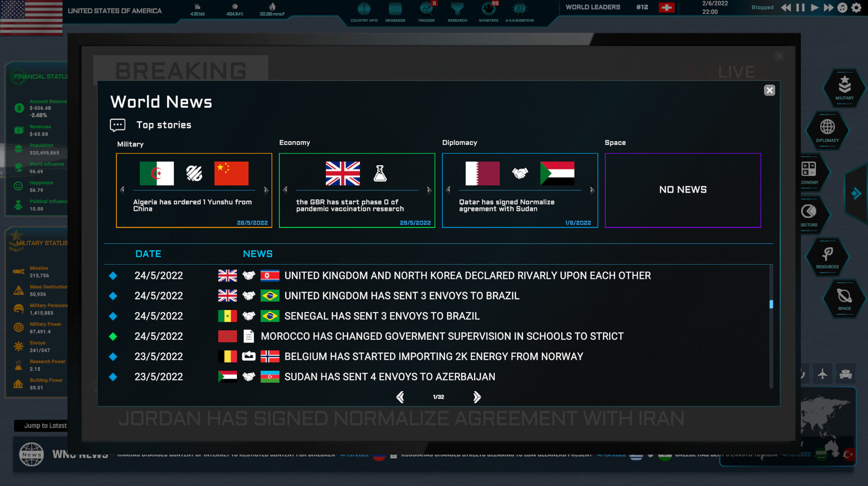This screenshot has width=868, height=486.
Task: Go to next World News page
Action: (477, 397)
